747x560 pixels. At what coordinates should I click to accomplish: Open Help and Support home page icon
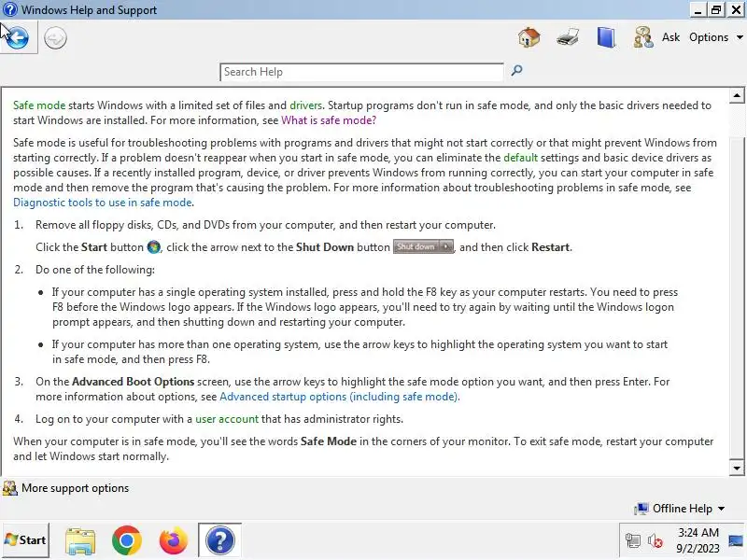529,37
